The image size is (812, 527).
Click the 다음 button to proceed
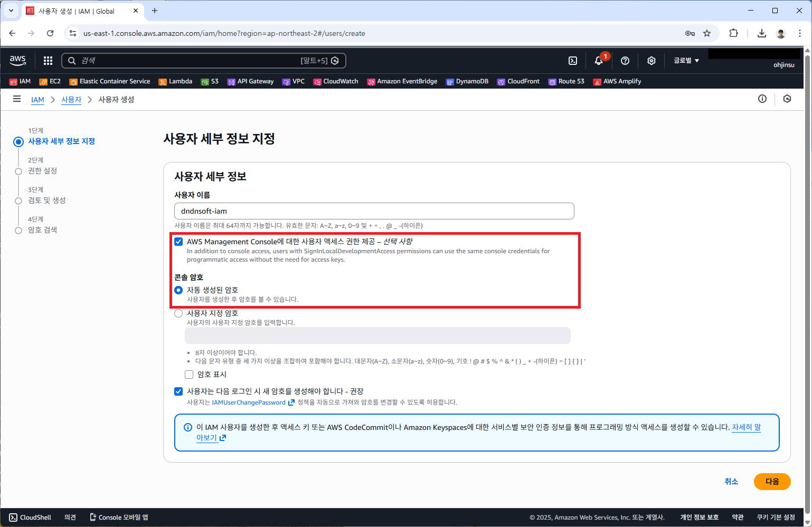tap(772, 481)
